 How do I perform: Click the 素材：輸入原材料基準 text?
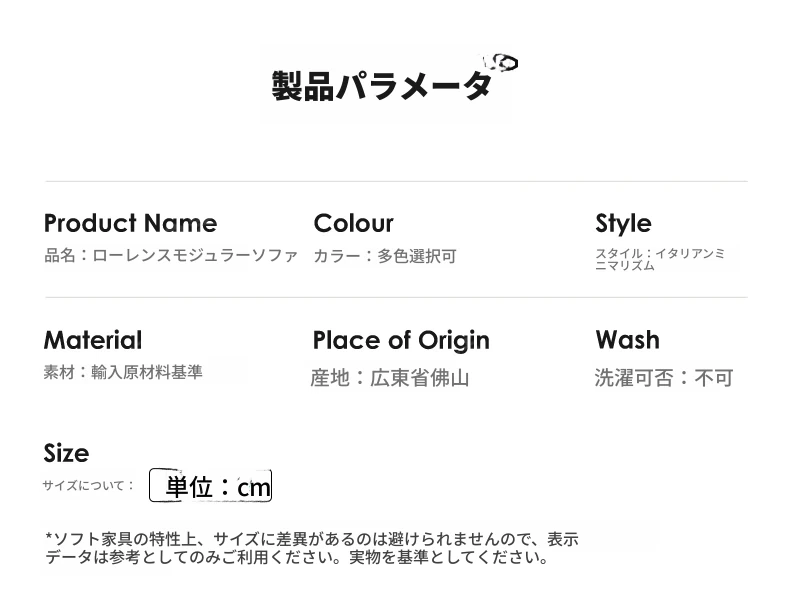coord(123,372)
